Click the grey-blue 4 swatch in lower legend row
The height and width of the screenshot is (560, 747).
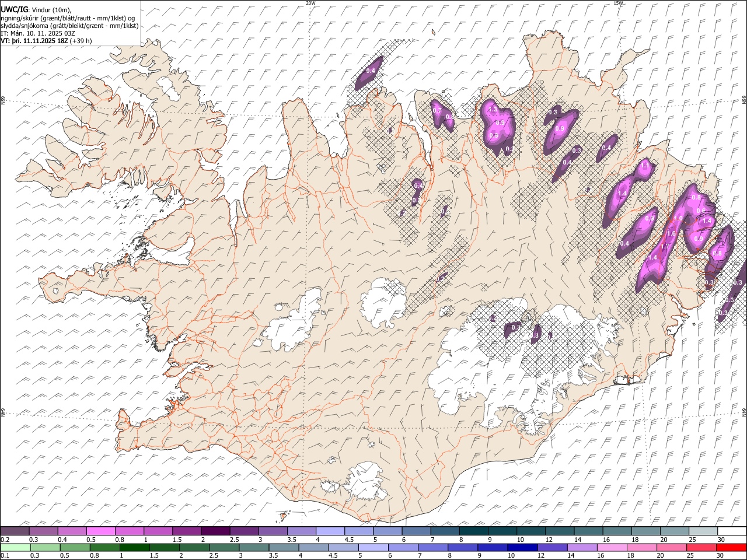coord(313,547)
